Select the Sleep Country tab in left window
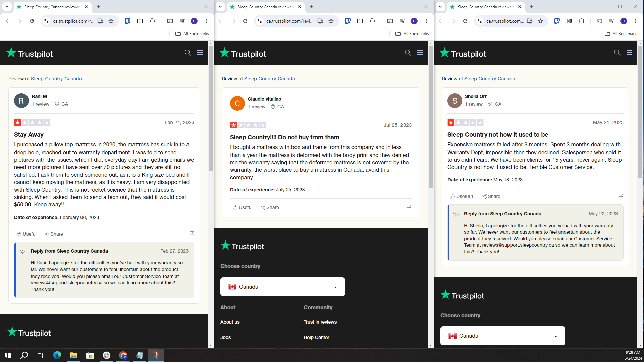Image resolution: width=644 pixels, height=362 pixels. 52,7
